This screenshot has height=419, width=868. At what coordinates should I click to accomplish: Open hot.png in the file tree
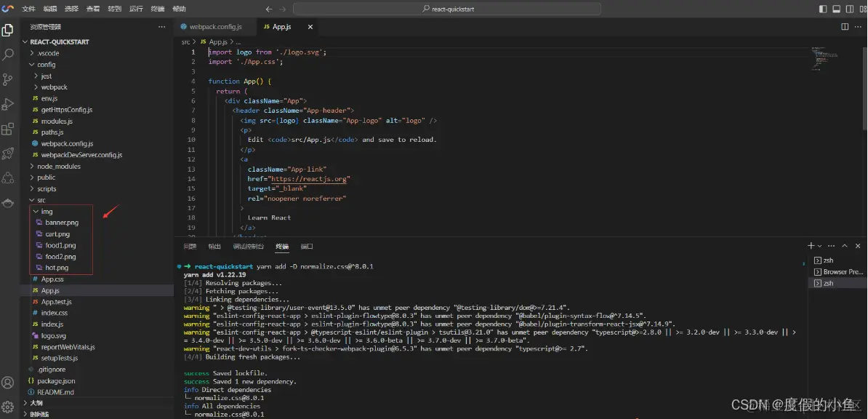(x=97, y=268)
